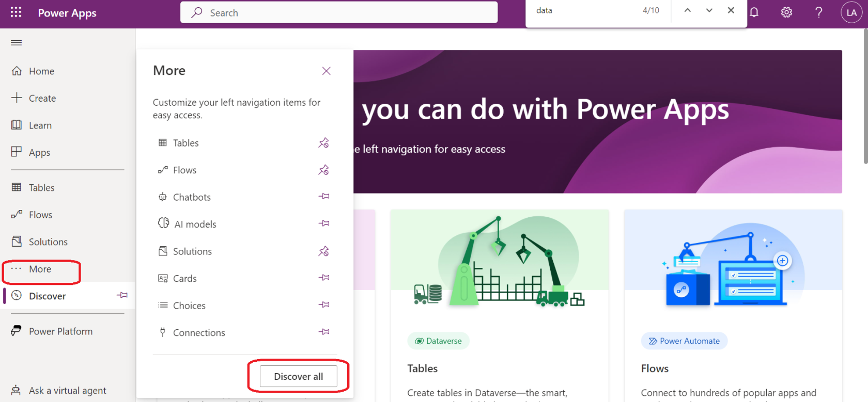Click the hamburger menu to collapse navigation
868x402 pixels.
tap(16, 42)
